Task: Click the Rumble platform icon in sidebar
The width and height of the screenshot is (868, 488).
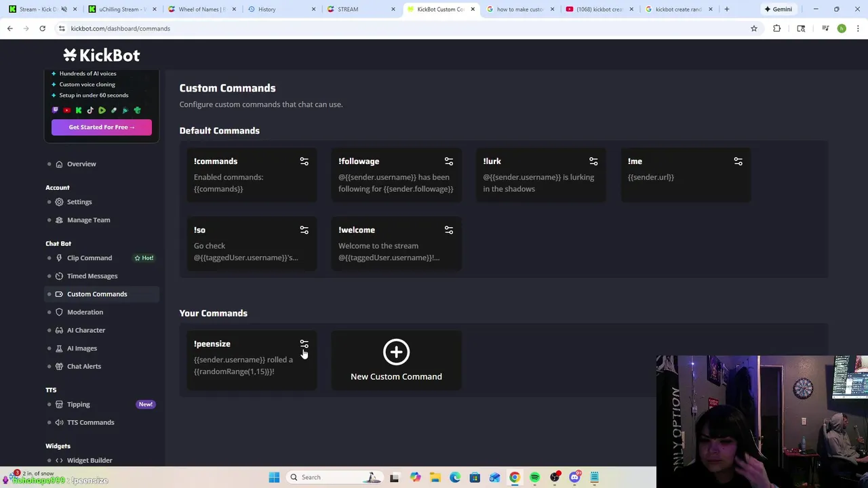Action: point(102,110)
